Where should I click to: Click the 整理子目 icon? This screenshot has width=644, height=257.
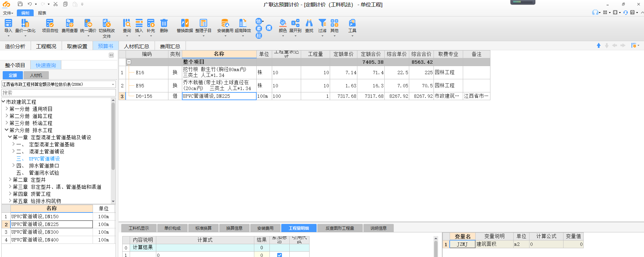pos(203,23)
